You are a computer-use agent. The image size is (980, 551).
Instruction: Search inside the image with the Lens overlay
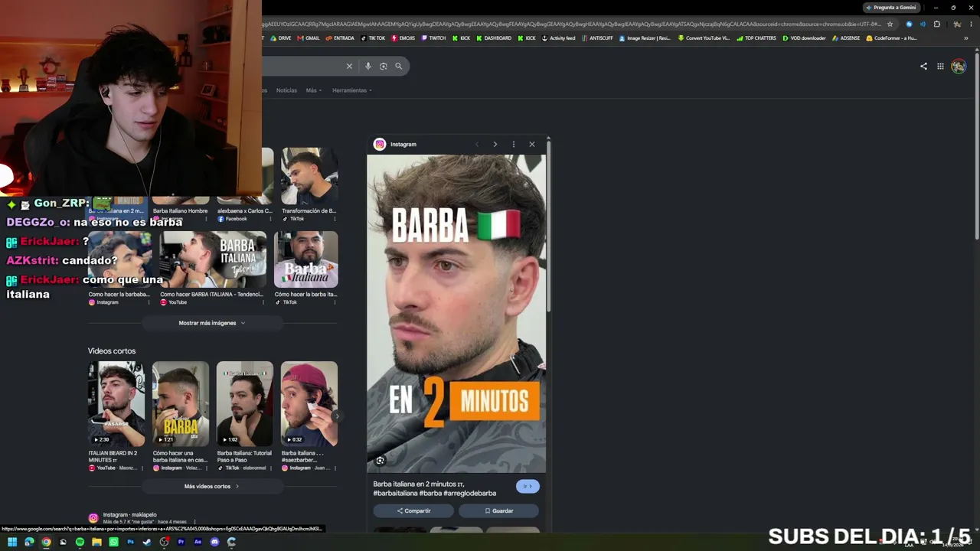tap(380, 461)
